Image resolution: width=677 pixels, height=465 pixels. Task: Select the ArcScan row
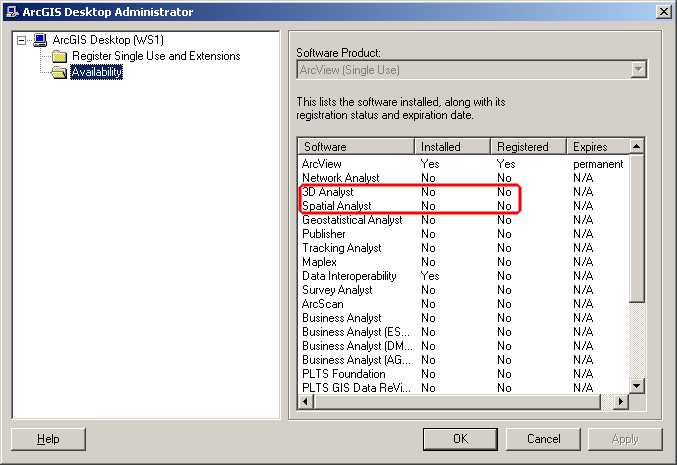(x=464, y=304)
